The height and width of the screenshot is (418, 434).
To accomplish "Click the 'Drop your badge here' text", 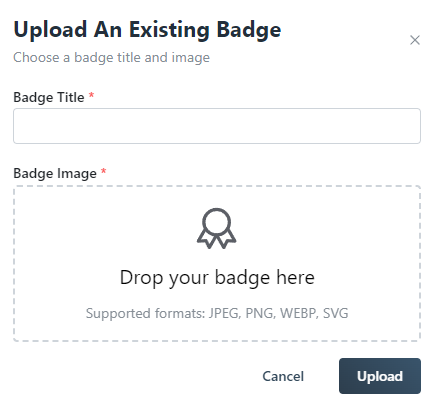I will [x=217, y=277].
